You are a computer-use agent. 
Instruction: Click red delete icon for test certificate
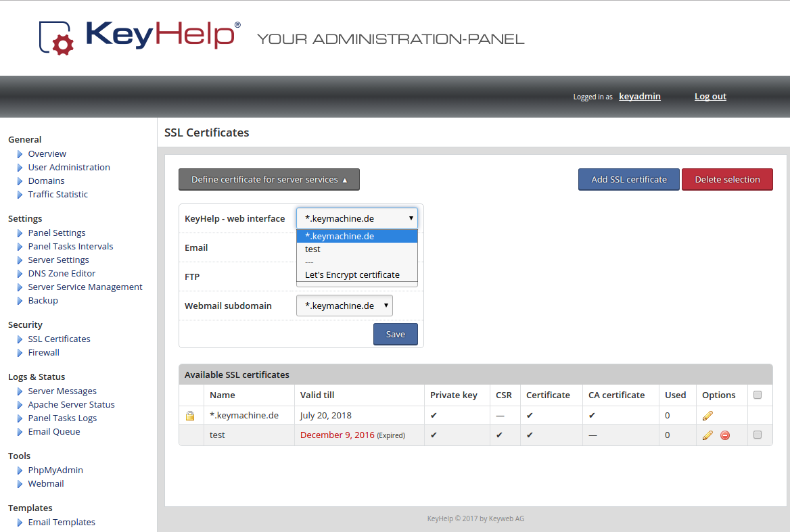725,435
